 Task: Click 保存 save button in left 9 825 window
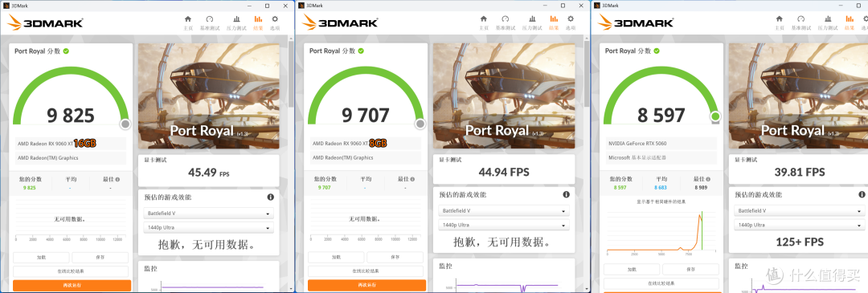click(100, 258)
